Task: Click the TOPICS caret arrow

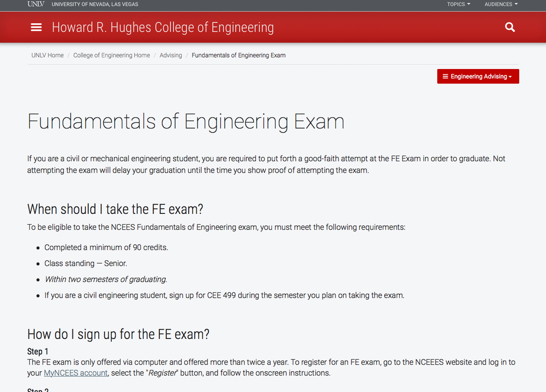Action: [469, 4]
